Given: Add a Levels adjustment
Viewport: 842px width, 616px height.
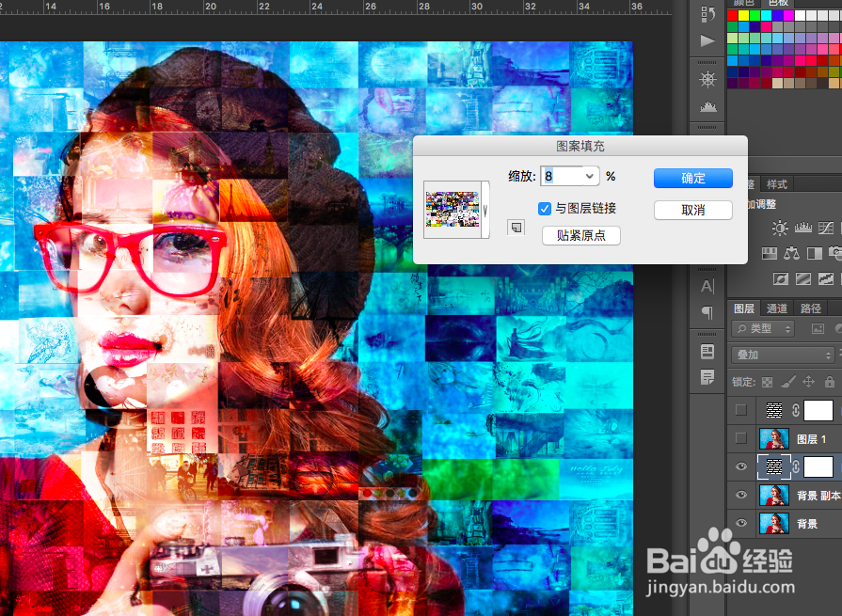Looking at the screenshot, I should point(802,228).
